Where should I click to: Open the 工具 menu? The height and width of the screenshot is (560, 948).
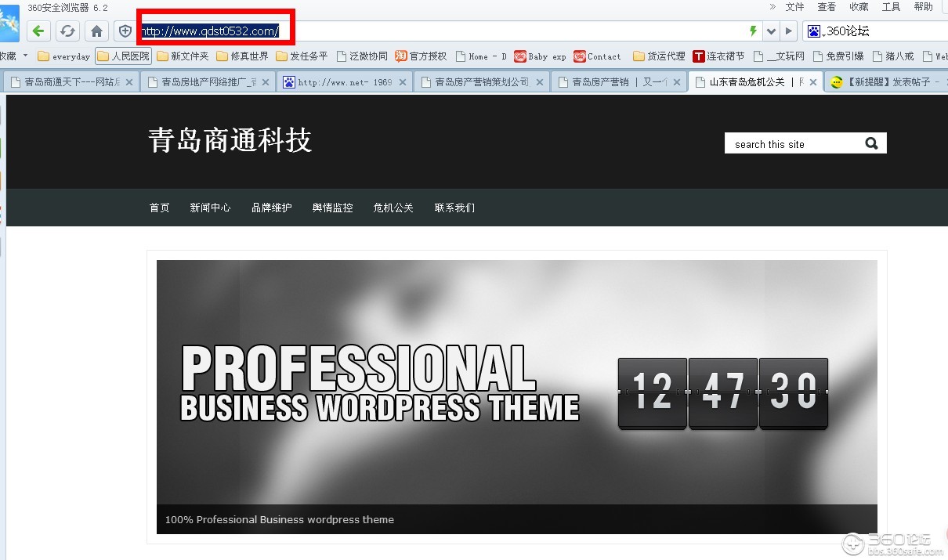coord(892,6)
